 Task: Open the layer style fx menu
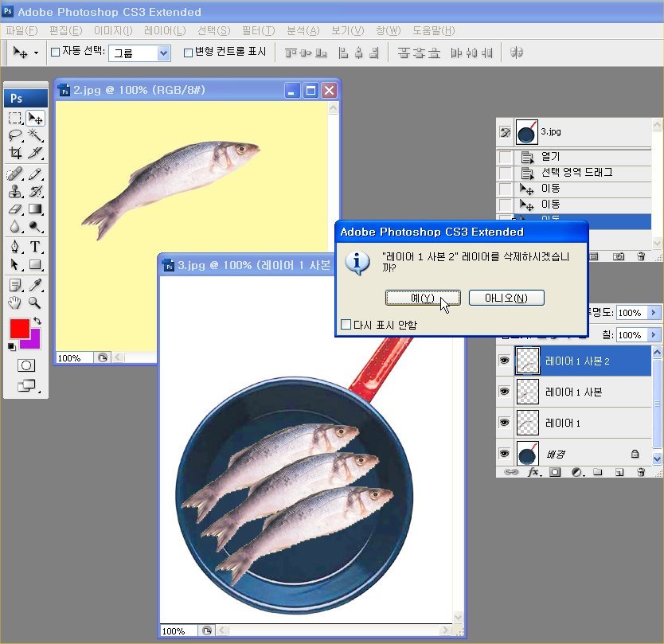[534, 472]
